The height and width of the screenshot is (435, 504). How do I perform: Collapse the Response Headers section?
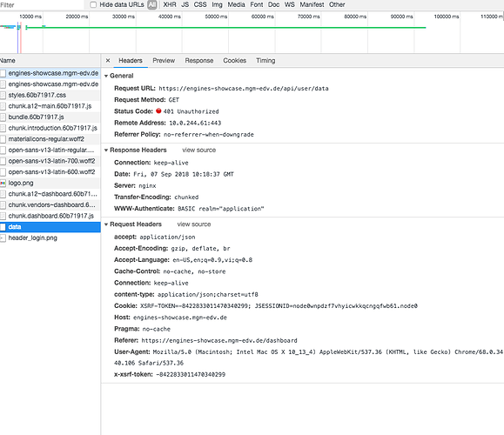(106, 151)
